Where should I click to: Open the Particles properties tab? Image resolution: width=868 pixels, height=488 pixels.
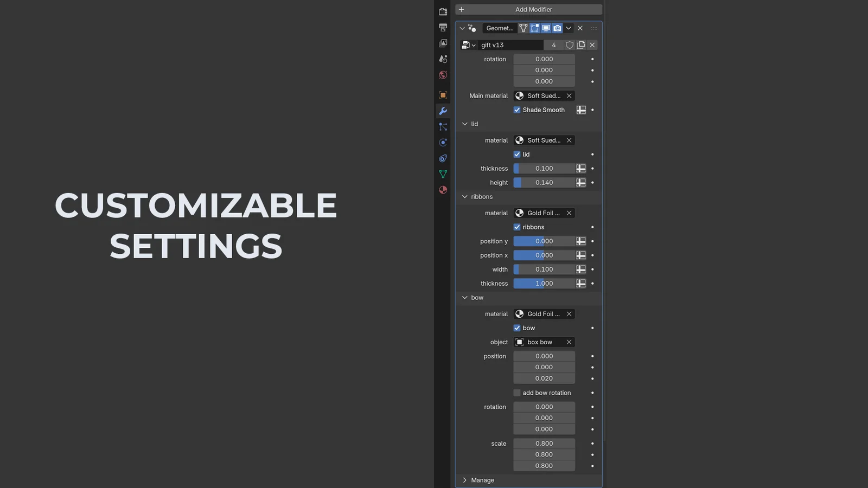click(x=443, y=126)
